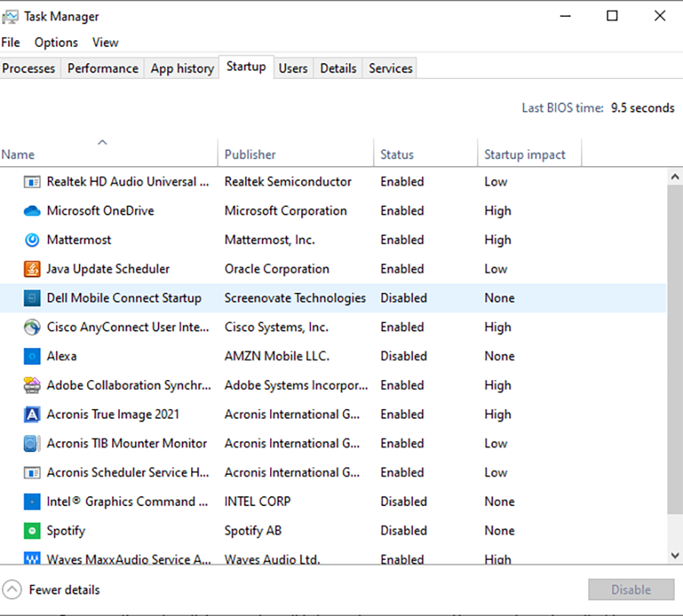Sort by the Startup impact column header

529,152
